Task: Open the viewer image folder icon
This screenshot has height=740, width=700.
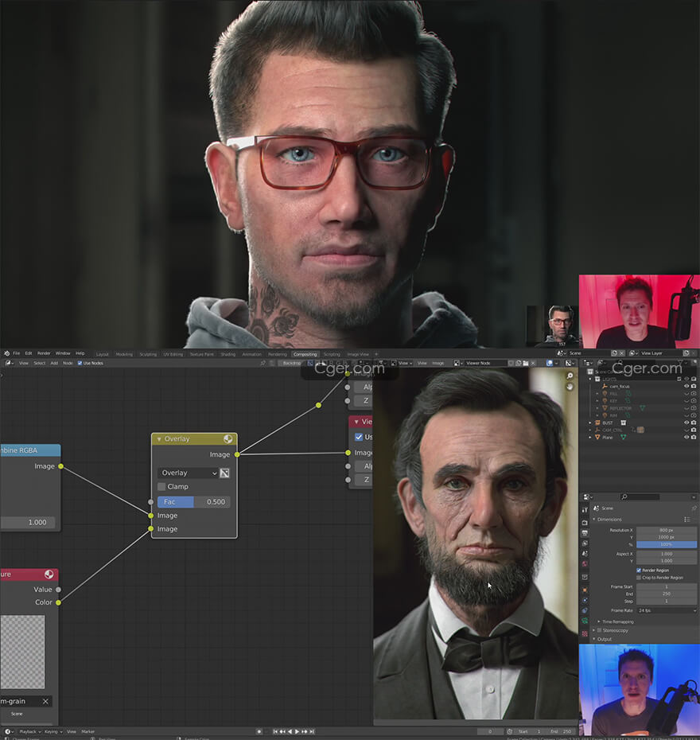Action: click(526, 363)
